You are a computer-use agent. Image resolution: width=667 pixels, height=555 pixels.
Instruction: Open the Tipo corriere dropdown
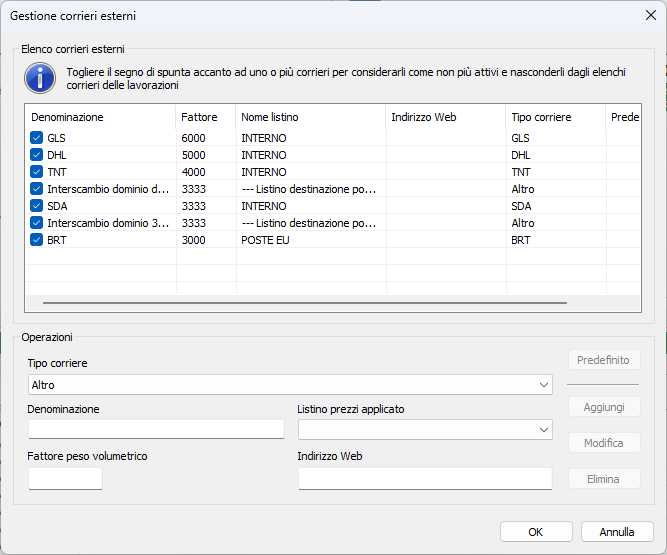(x=544, y=385)
